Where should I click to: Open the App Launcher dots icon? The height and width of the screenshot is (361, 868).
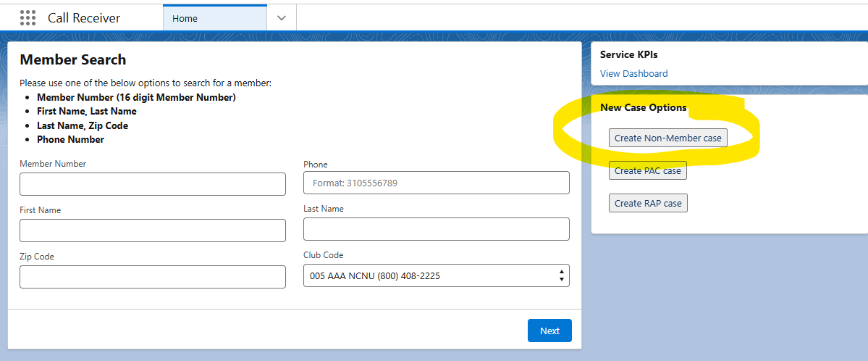28,18
